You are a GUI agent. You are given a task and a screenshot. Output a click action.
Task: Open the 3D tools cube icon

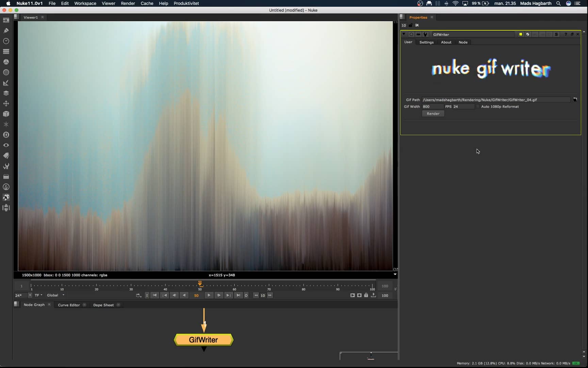6,114
